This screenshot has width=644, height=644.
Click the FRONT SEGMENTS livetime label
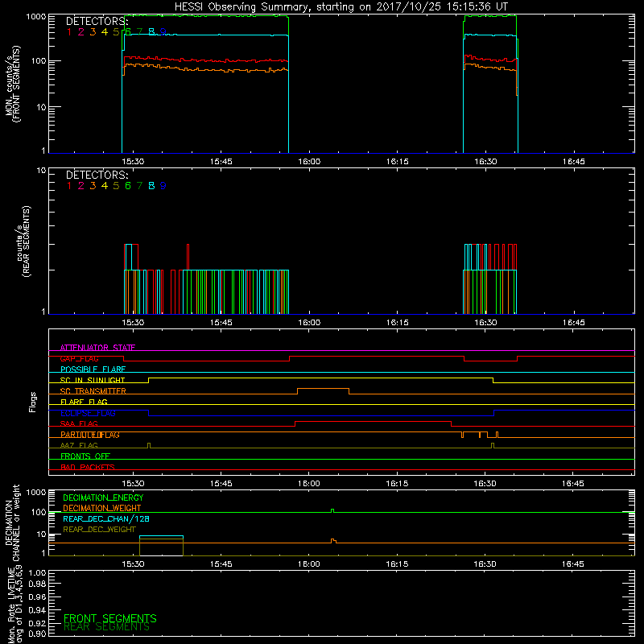coord(110,618)
